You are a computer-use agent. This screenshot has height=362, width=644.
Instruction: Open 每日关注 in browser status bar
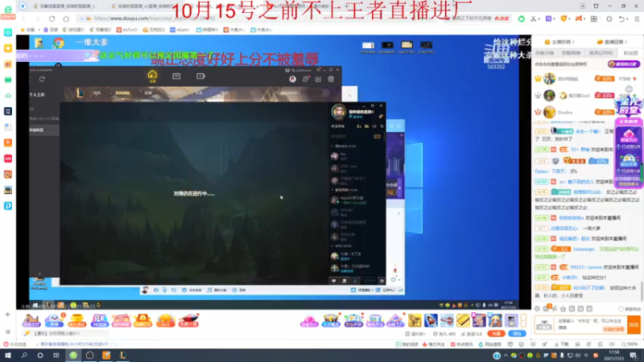pyautogui.click(x=433, y=344)
